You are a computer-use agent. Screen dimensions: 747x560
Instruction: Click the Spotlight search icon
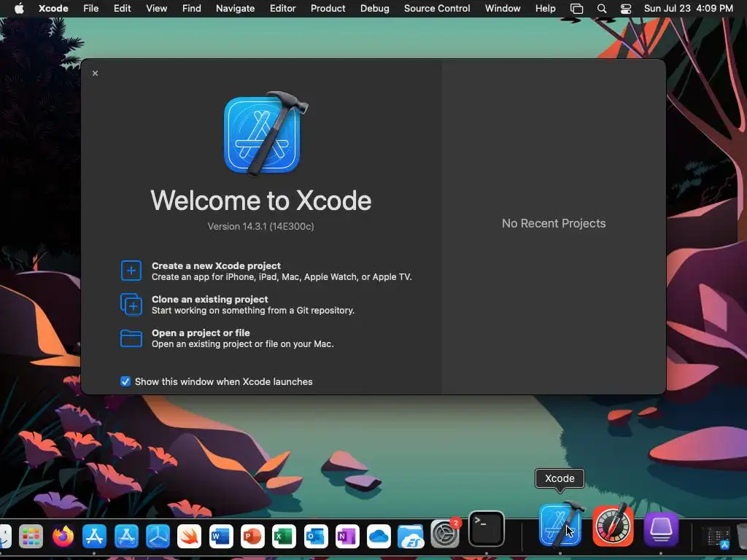coord(602,9)
